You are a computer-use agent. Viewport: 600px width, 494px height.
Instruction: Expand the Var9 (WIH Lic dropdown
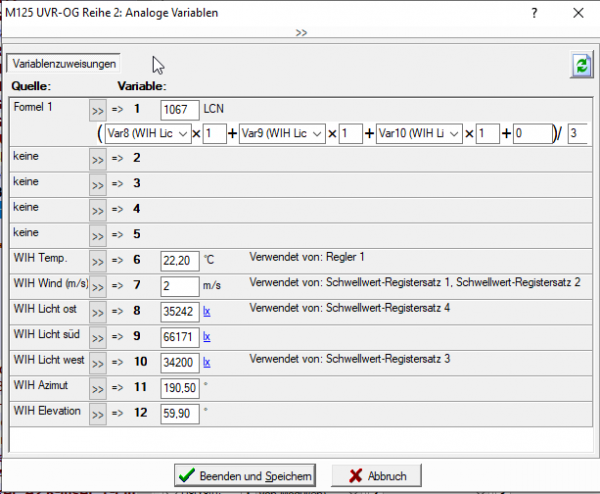click(x=284, y=134)
